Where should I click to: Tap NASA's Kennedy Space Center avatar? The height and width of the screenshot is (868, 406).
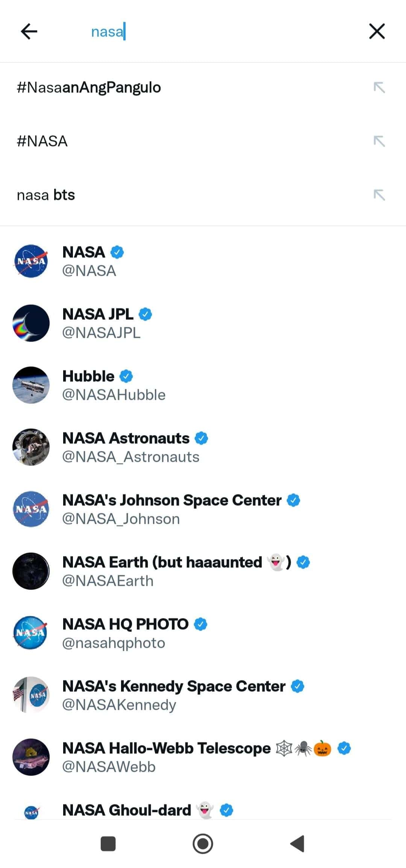(31, 695)
